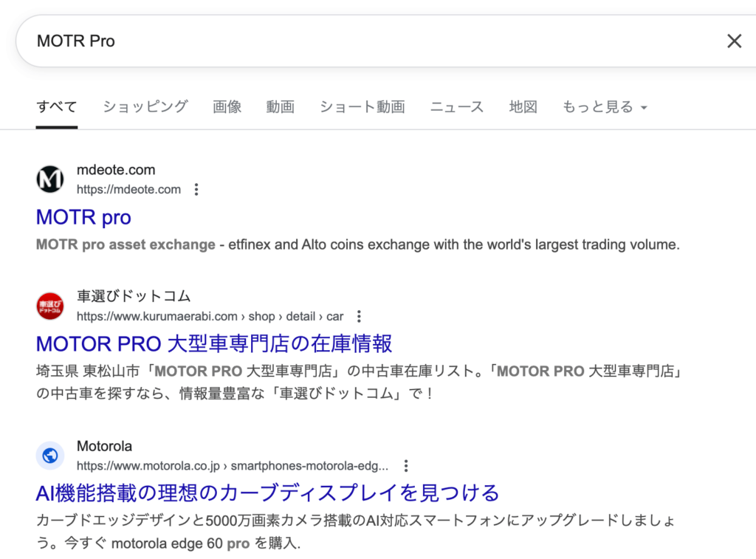Click the mdeote.com site favicon
The image size is (756, 559).
pos(50,179)
